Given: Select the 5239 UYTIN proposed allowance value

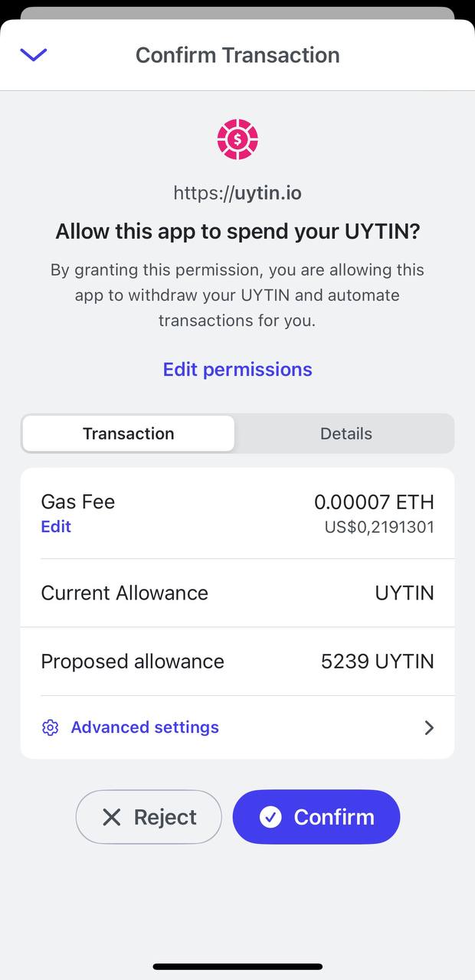Looking at the screenshot, I should tap(377, 661).
